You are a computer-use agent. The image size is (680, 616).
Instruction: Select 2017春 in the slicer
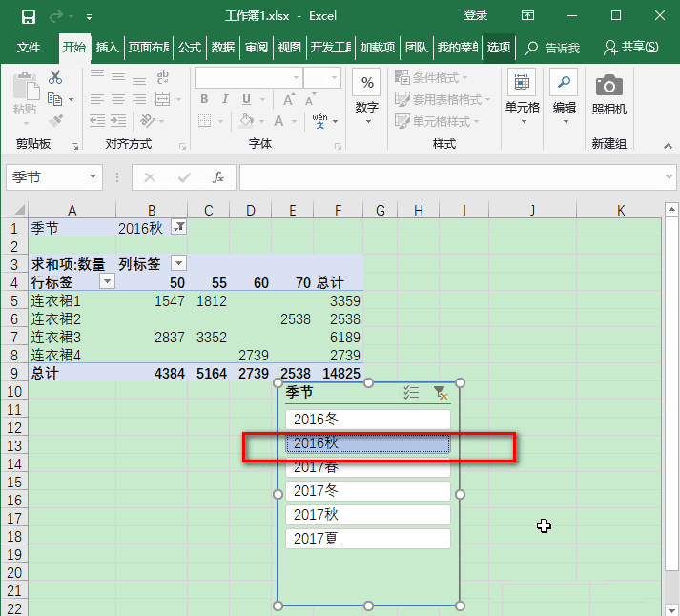click(x=367, y=467)
